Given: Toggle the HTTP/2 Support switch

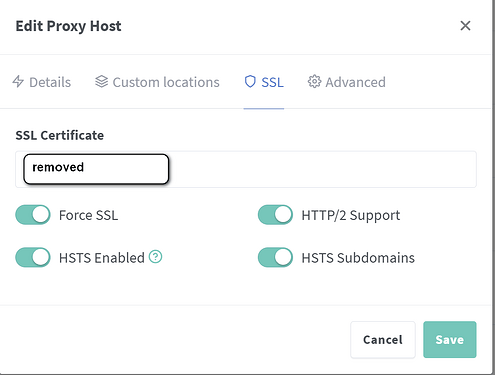Looking at the screenshot, I should (x=275, y=215).
